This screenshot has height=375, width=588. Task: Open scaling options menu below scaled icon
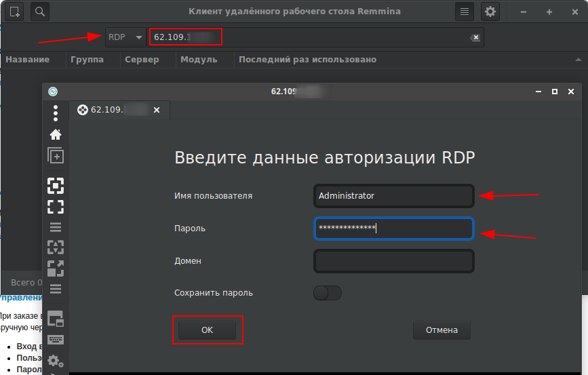56,289
